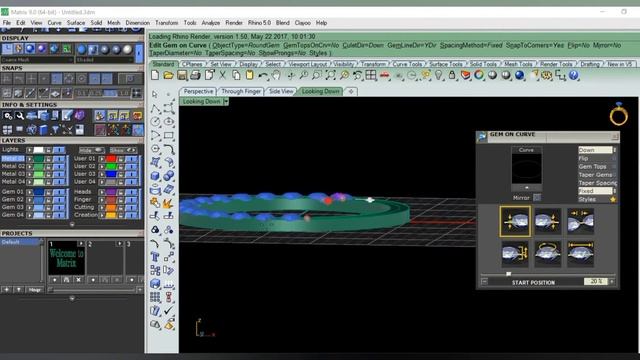This screenshot has height=360, width=640.
Task: Open the Clayoo menu
Action: [302, 23]
